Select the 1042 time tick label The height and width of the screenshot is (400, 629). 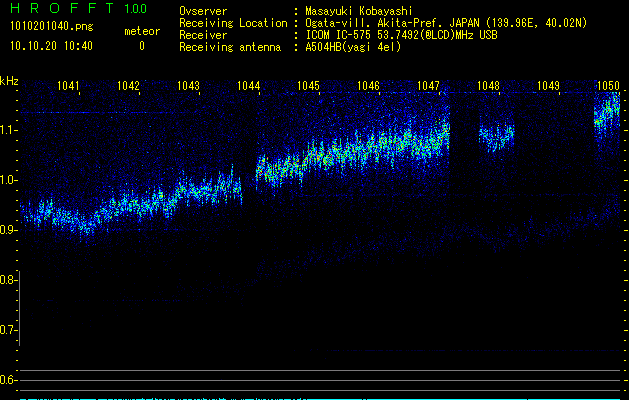point(128,87)
